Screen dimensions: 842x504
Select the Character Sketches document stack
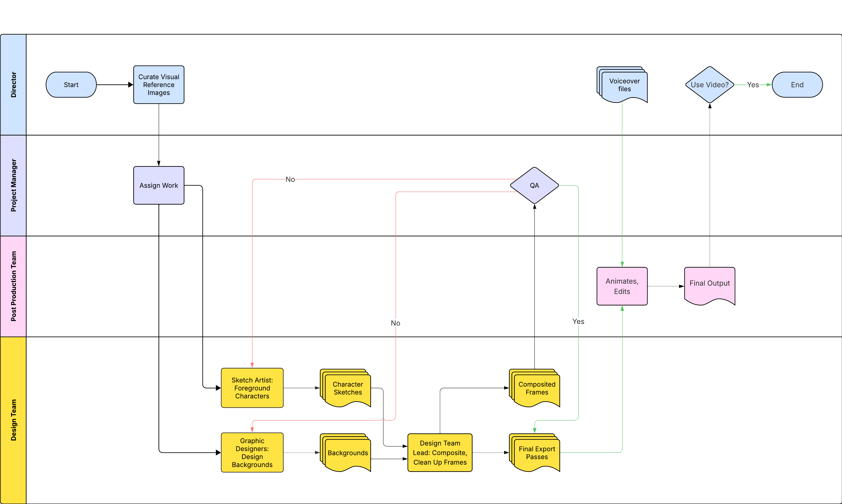pyautogui.click(x=345, y=388)
